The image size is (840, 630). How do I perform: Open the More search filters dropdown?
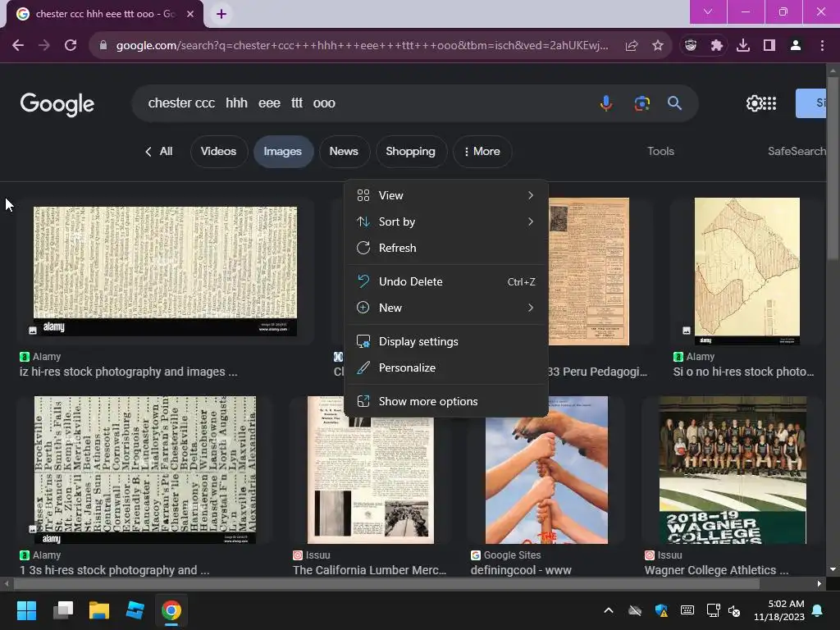click(x=482, y=152)
